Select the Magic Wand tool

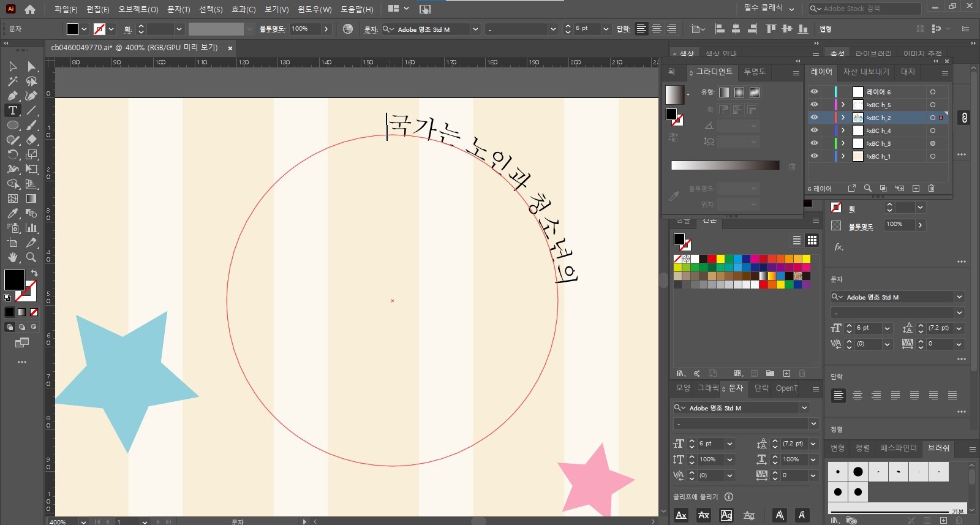(12, 81)
